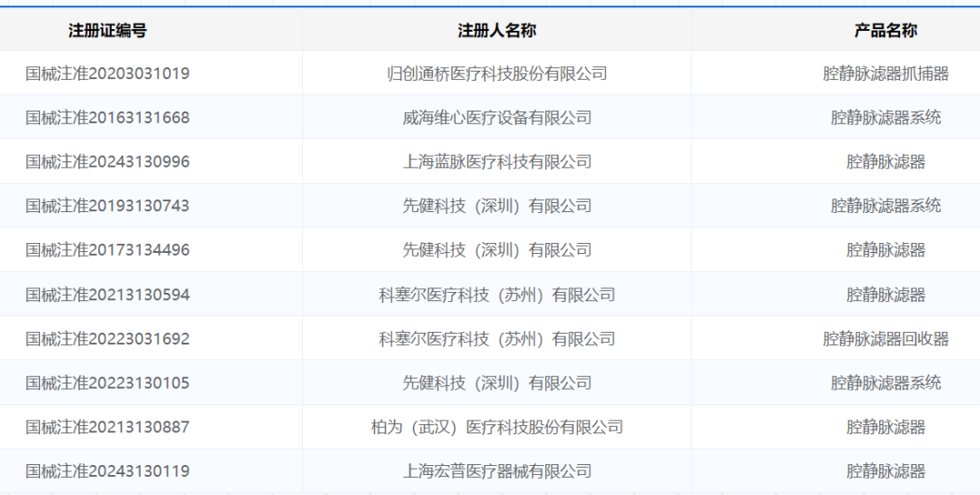Image resolution: width=980 pixels, height=495 pixels.
Task: Click product name 腔静脉滤器抓捕器
Action: pyautogui.click(x=886, y=73)
